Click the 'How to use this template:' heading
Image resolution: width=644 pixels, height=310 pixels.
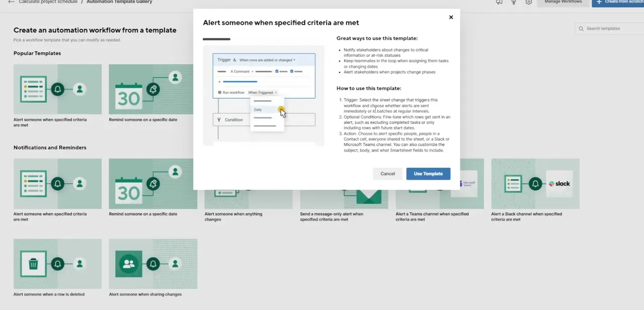(x=369, y=89)
